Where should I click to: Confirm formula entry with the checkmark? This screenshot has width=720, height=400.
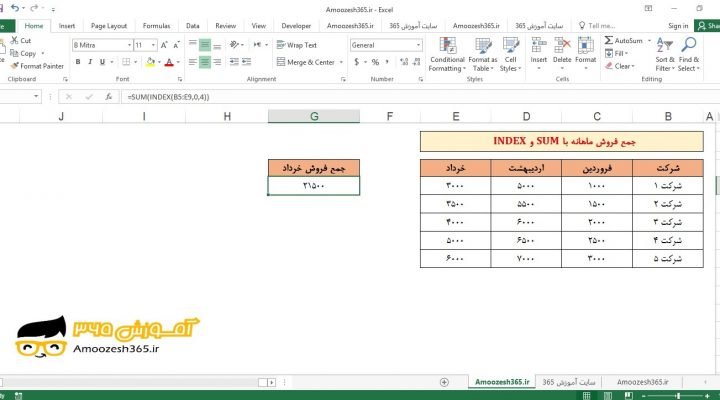(x=89, y=97)
